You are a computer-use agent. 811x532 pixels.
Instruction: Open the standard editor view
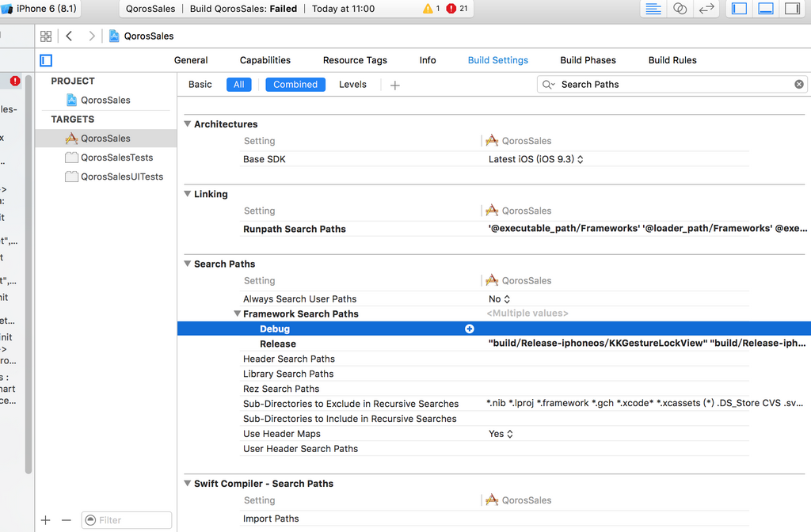[x=653, y=8]
